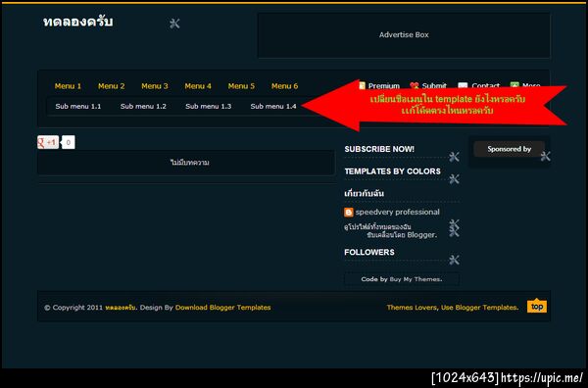Click Buy My Themes link

click(416, 279)
